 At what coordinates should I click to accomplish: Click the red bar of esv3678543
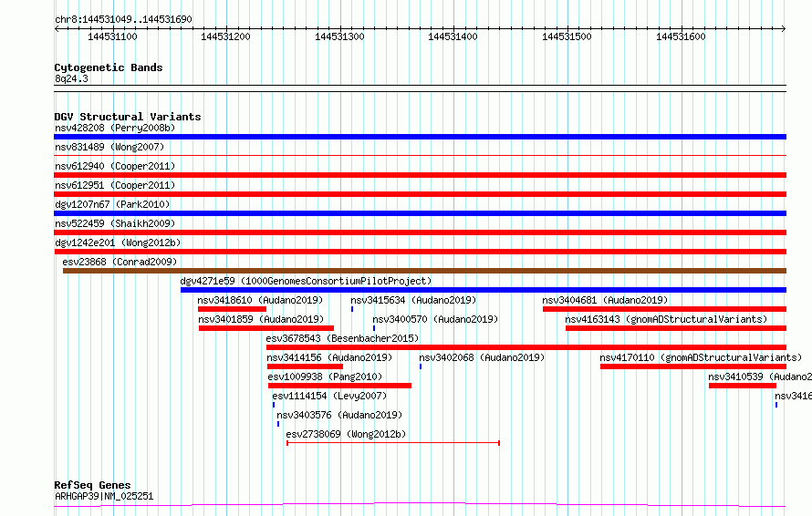click(x=526, y=347)
